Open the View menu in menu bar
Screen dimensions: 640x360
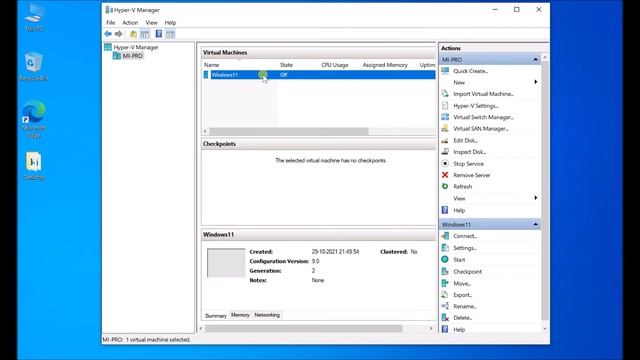pyautogui.click(x=151, y=23)
